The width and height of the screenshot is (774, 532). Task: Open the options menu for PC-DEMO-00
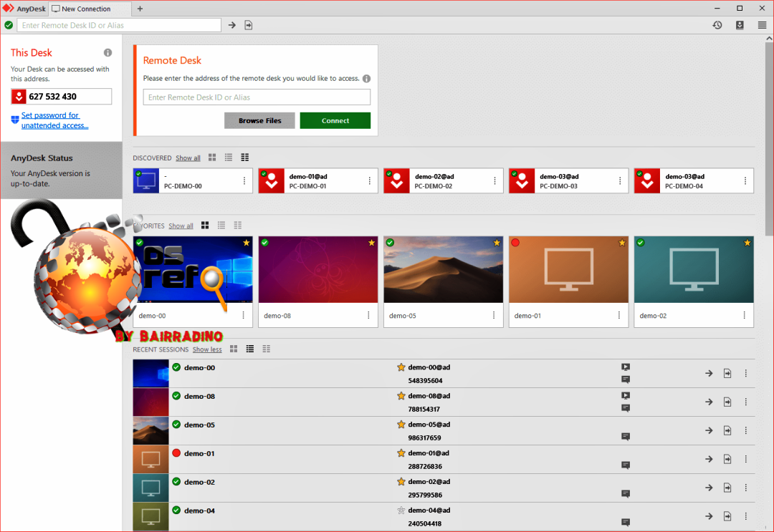(x=244, y=181)
